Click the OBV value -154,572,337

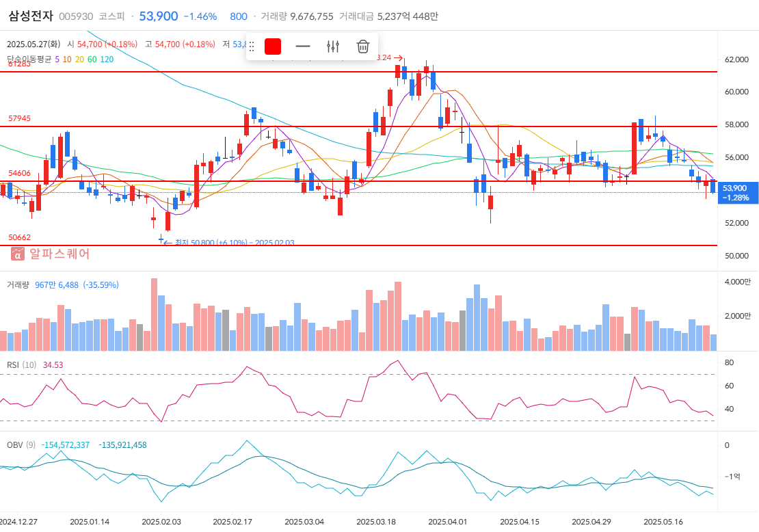point(66,444)
